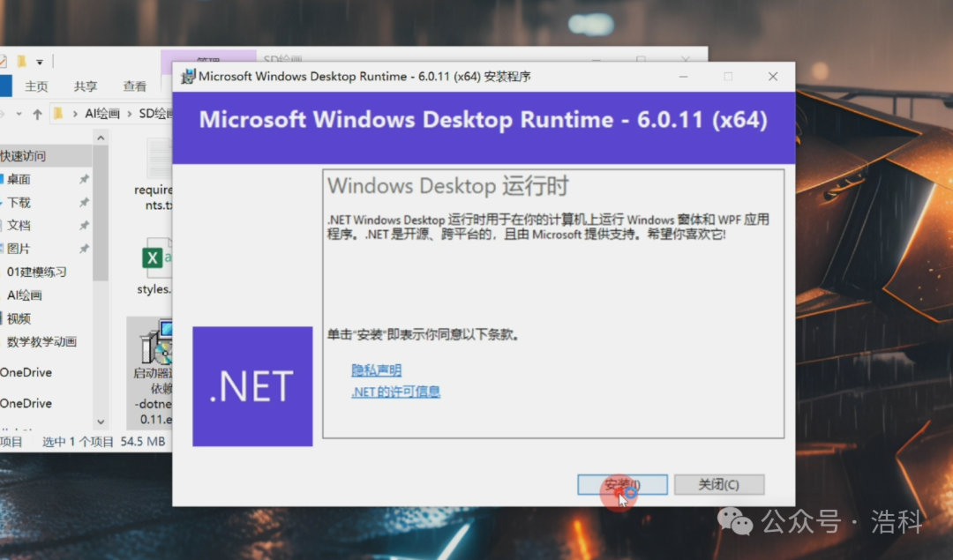Click pin icon next to 文档
Screen dimensions: 953x560
click(84, 226)
